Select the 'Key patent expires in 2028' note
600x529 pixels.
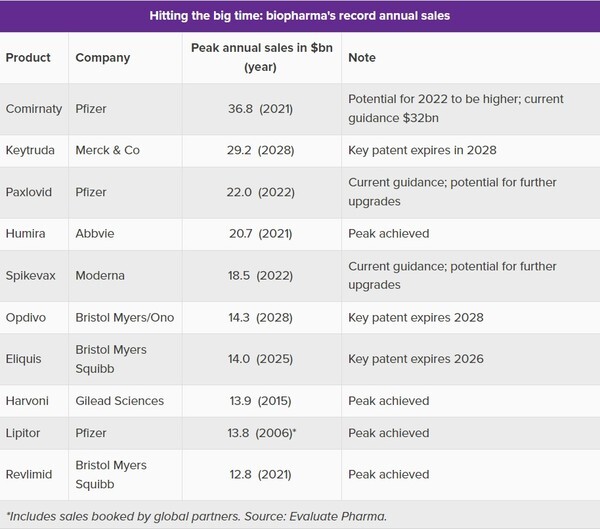click(x=422, y=150)
